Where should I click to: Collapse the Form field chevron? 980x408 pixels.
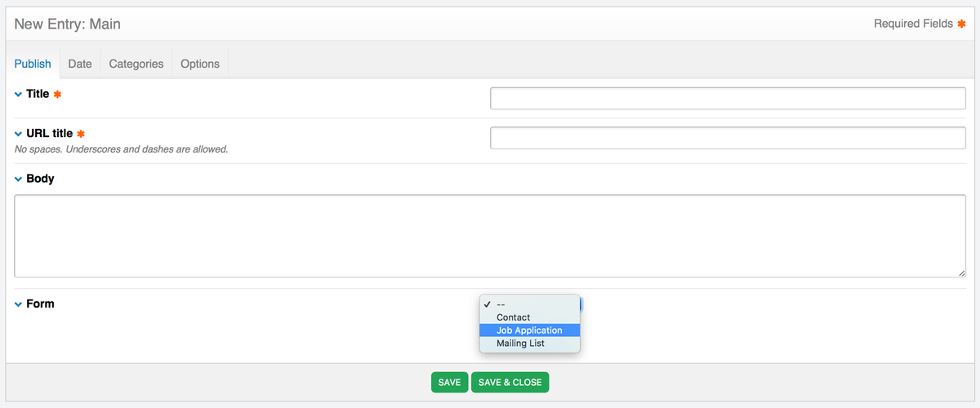click(x=19, y=304)
